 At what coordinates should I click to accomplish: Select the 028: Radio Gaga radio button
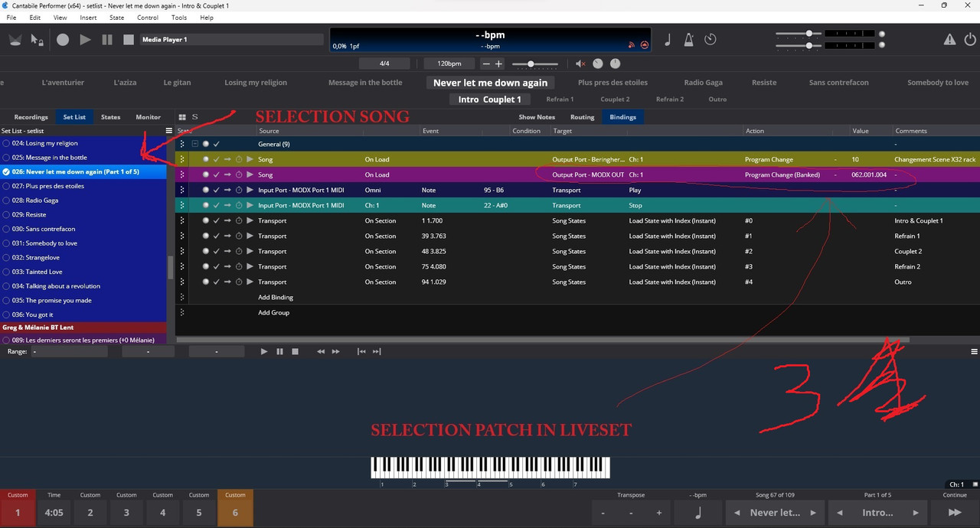tap(6, 200)
